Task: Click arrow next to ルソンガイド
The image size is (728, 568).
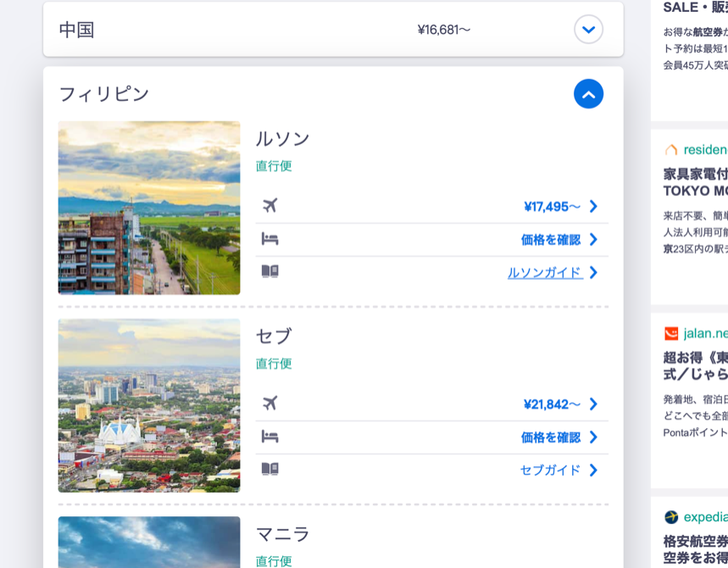Action: coord(593,273)
